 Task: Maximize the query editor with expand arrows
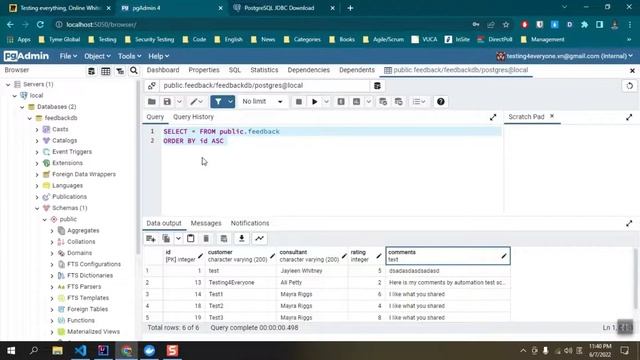[493, 117]
